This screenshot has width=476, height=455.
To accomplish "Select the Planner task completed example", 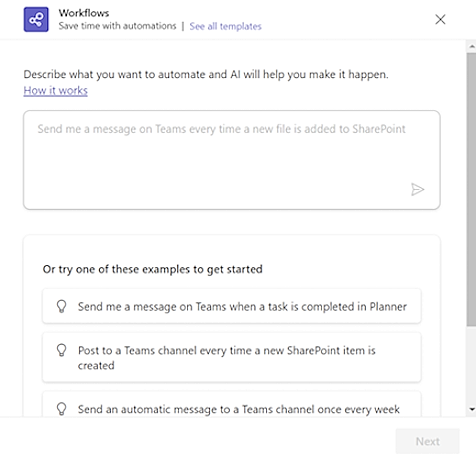I will [x=232, y=306].
